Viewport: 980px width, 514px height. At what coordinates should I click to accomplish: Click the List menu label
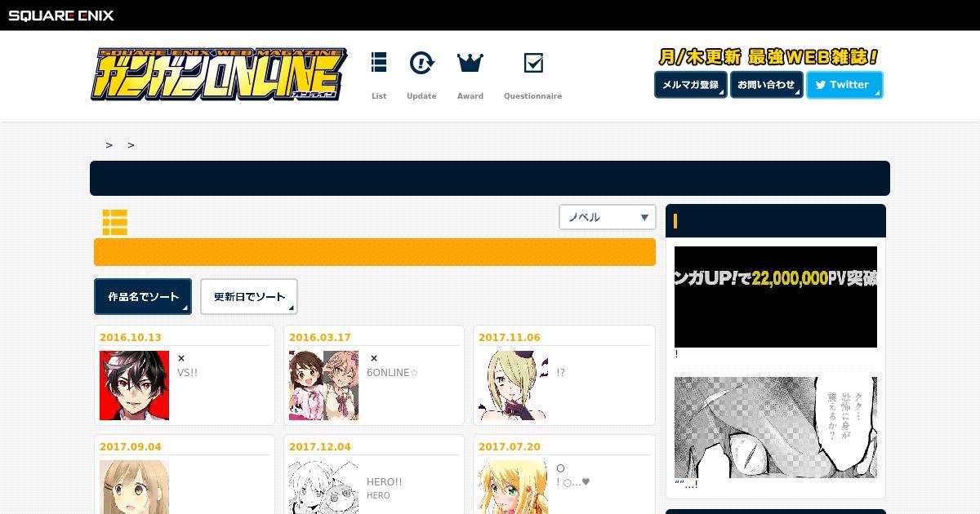click(x=379, y=96)
